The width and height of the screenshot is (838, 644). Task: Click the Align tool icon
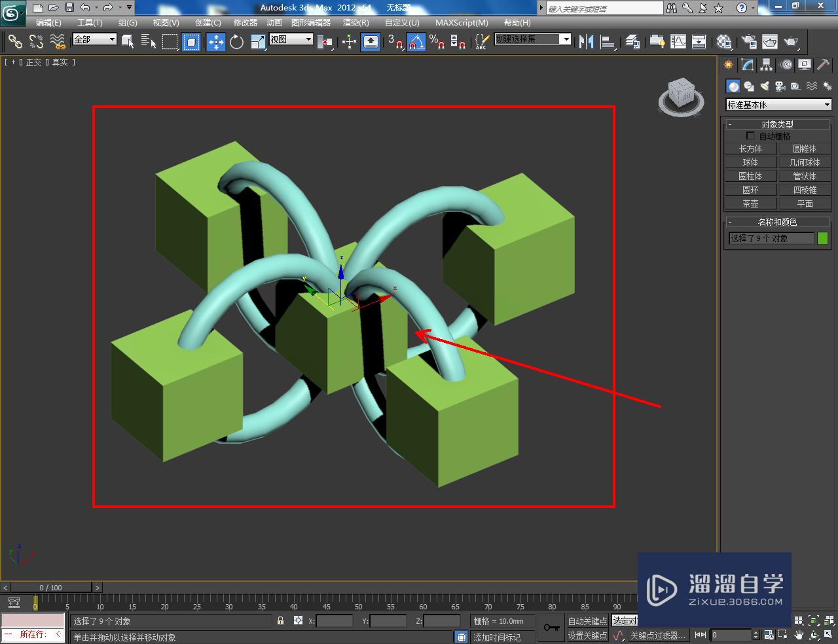[608, 42]
